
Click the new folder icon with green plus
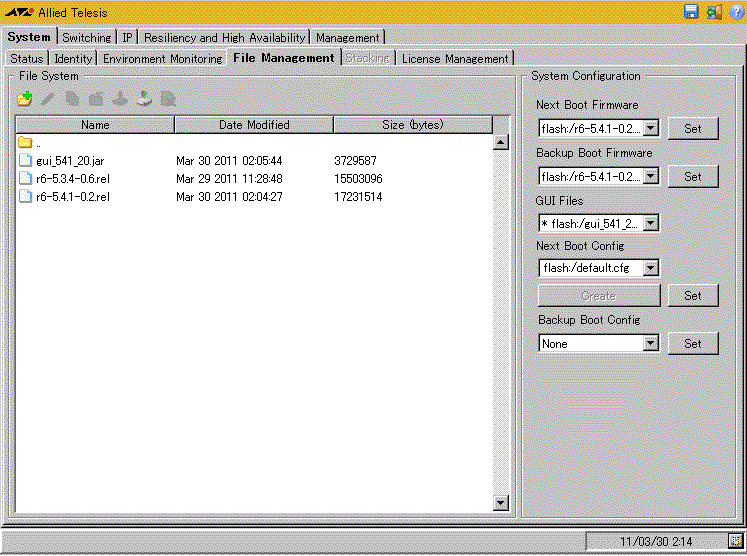[25, 99]
